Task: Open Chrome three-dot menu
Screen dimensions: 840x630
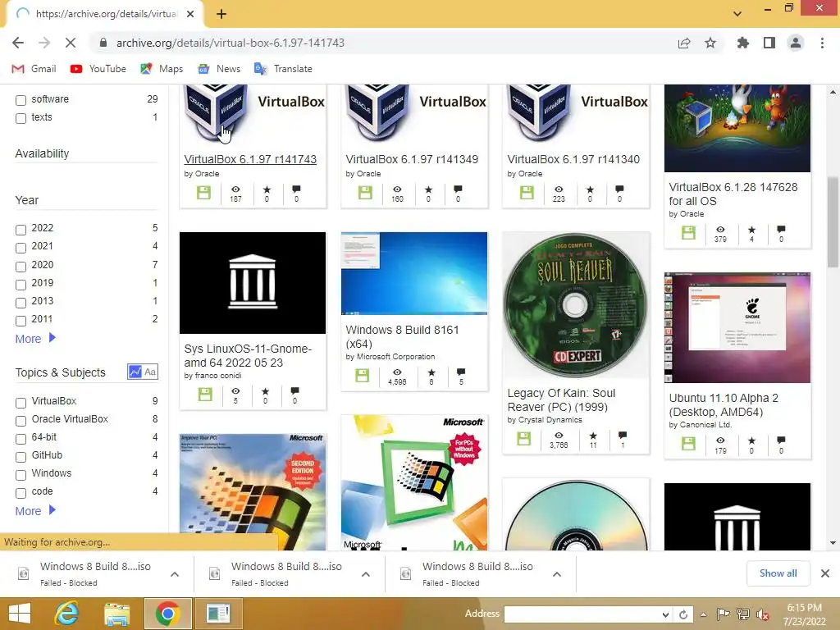Action: tap(822, 43)
